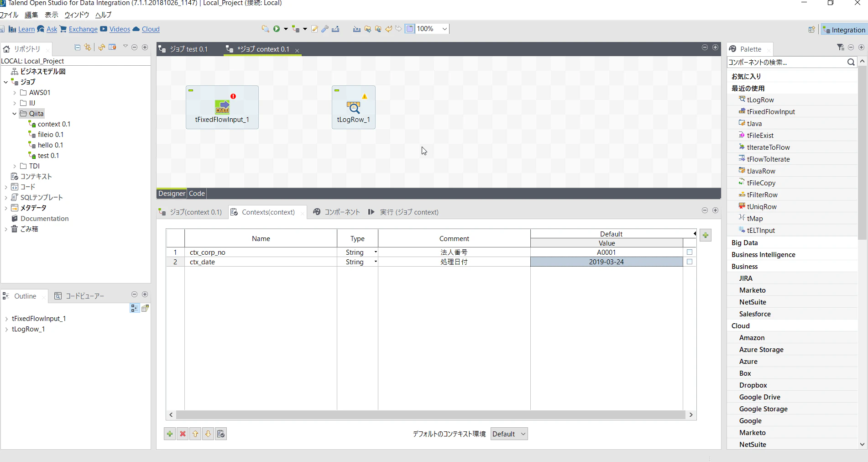Viewport: 868px width, 462px height.
Task: Select the tLogRow_1 component on canvas
Action: point(354,107)
